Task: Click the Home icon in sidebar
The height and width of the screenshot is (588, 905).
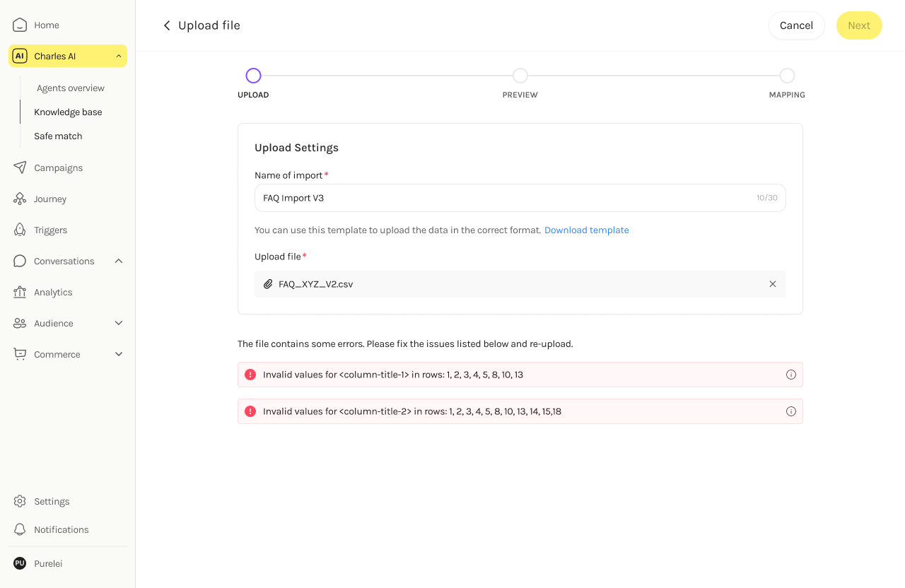Action: click(x=20, y=25)
